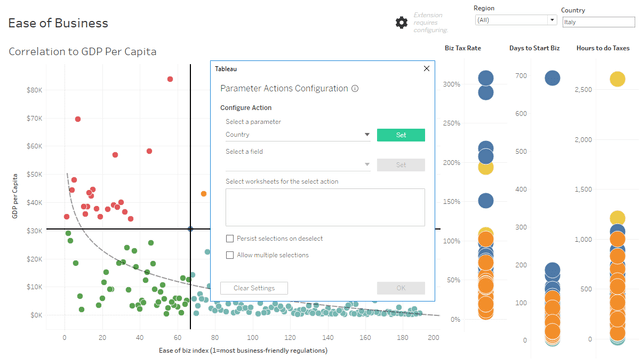Open the Select a field dropdown

298,164
